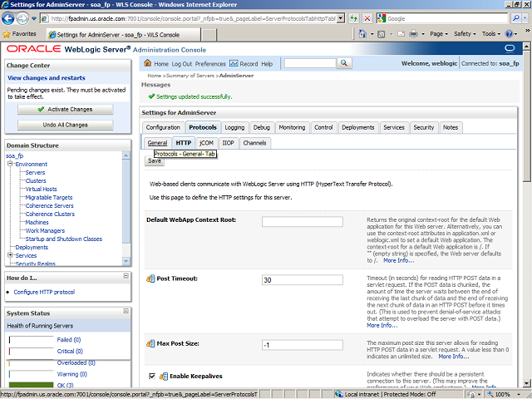Switch to the Deployments tab
This screenshot has height=399, width=532.
(x=357, y=127)
